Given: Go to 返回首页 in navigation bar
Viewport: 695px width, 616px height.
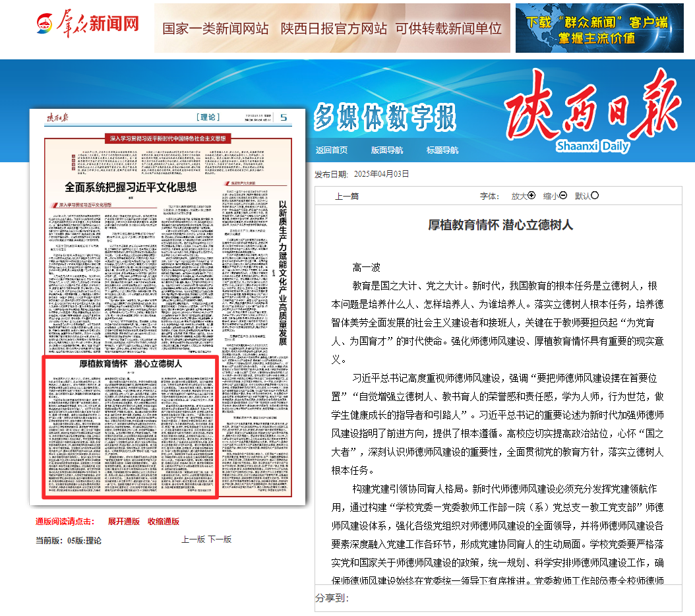Looking at the screenshot, I should (x=332, y=150).
